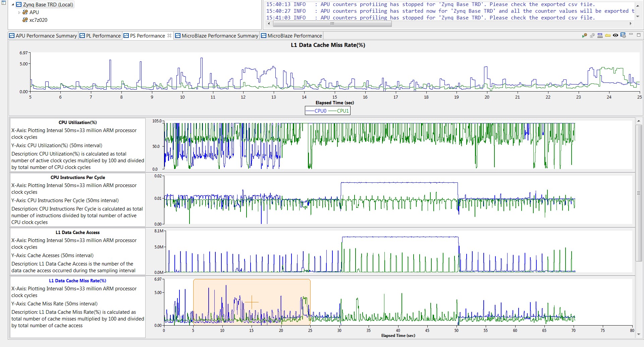Viewport: 644px width, 347px height.
Task: Open the ATG traffic generator configuration
Action: tap(600, 35)
